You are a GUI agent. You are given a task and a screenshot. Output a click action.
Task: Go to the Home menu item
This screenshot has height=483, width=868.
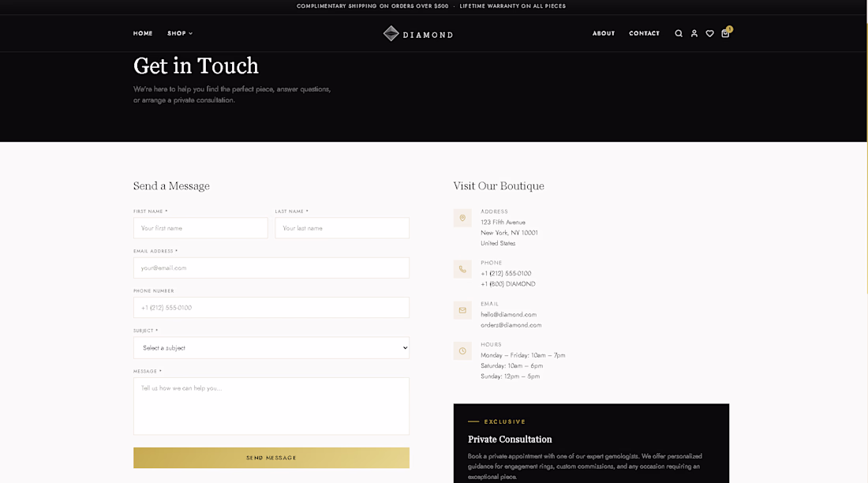pos(143,33)
